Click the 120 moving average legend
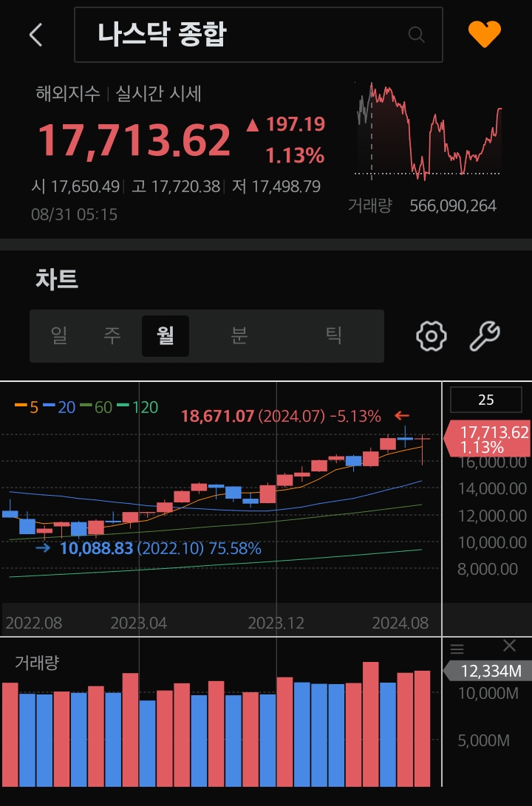Screen dimensions: 532x806 click(137, 407)
